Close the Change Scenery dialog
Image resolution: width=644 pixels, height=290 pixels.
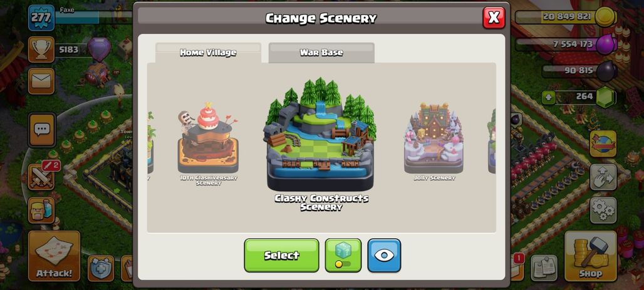click(x=494, y=18)
